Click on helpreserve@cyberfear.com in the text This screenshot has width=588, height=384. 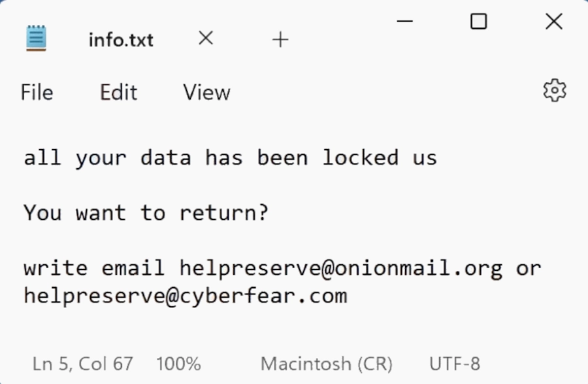click(185, 296)
